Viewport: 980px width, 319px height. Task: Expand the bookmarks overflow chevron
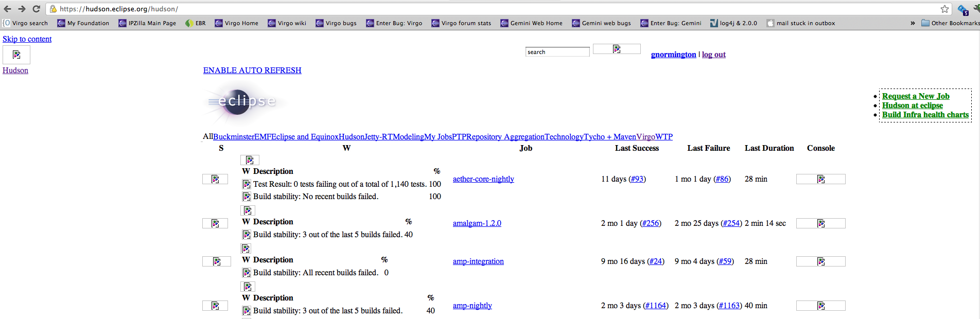pyautogui.click(x=913, y=23)
